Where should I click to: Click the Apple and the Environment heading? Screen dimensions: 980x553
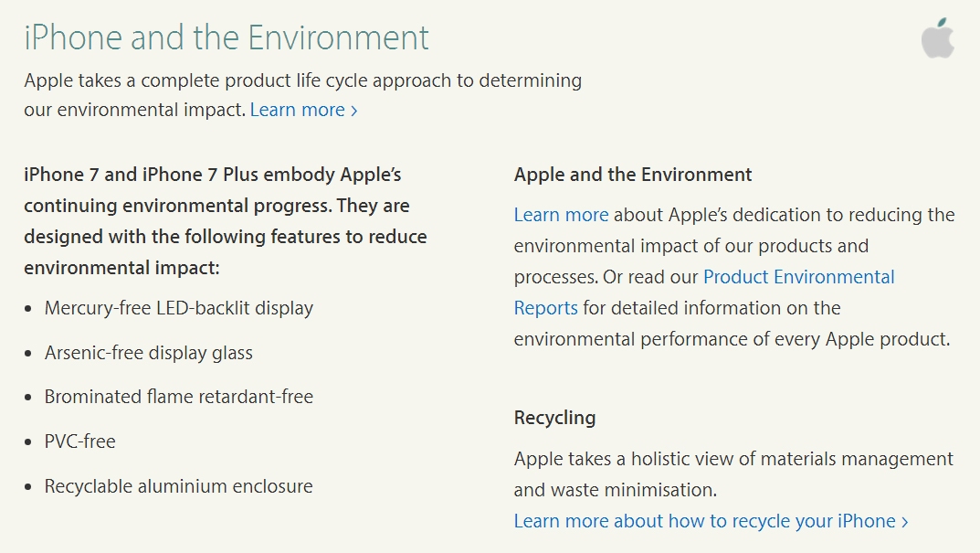[x=633, y=175]
